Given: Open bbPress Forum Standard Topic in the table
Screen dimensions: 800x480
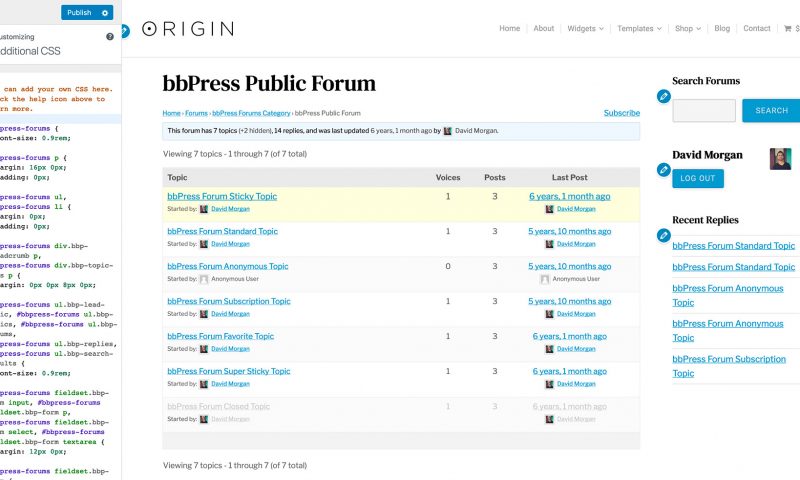Looking at the screenshot, I should click(222, 231).
